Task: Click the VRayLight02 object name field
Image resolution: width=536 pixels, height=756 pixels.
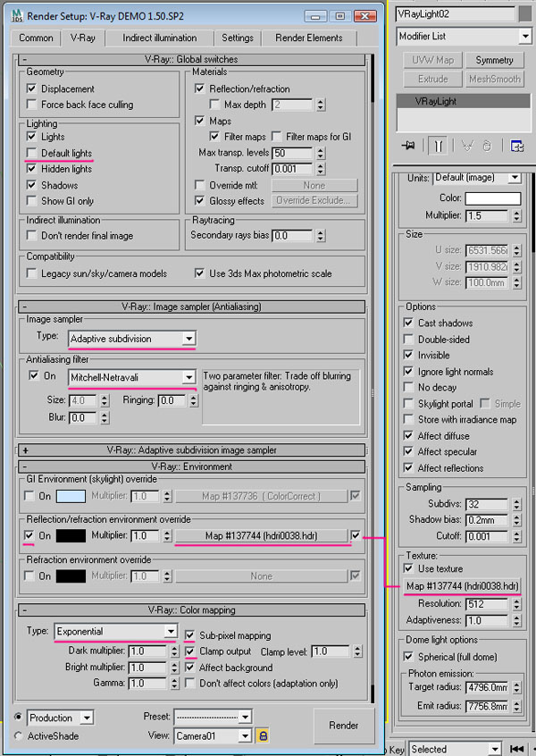Action: 456,14
